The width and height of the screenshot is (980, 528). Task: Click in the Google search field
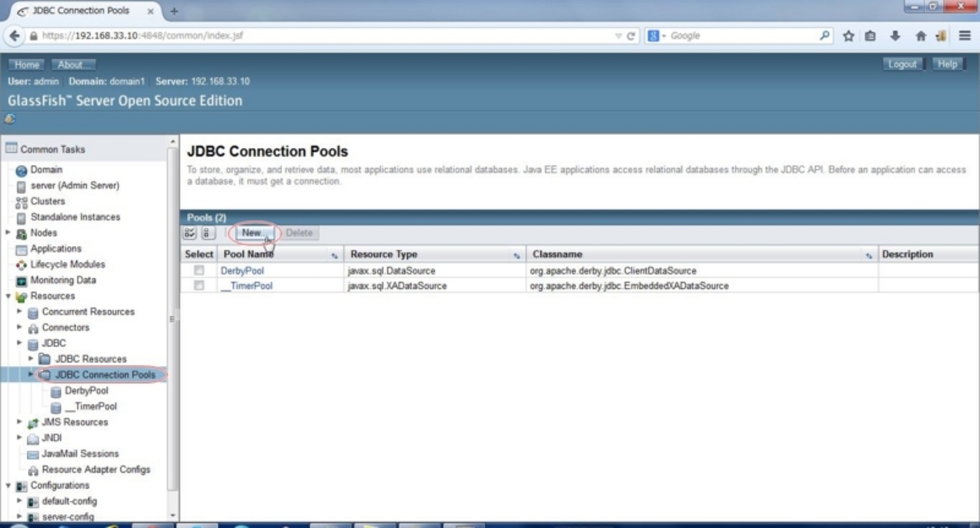tap(739, 35)
